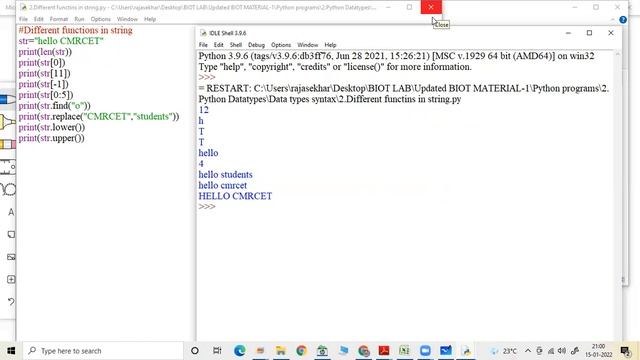Click the code line str="hello CMRCET"
Screen dimensions: 640x360
tap(61, 41)
